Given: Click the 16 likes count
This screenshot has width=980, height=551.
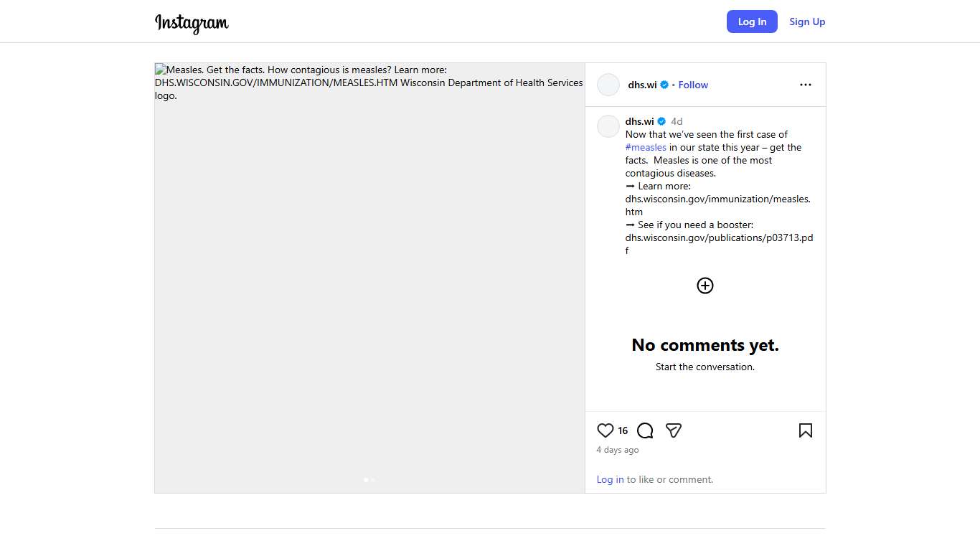Looking at the screenshot, I should 623,430.
